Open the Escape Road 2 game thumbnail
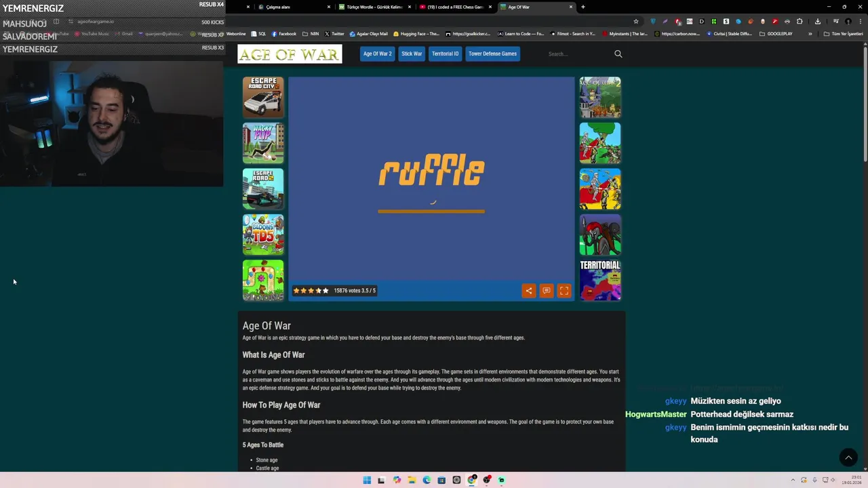 (x=263, y=189)
